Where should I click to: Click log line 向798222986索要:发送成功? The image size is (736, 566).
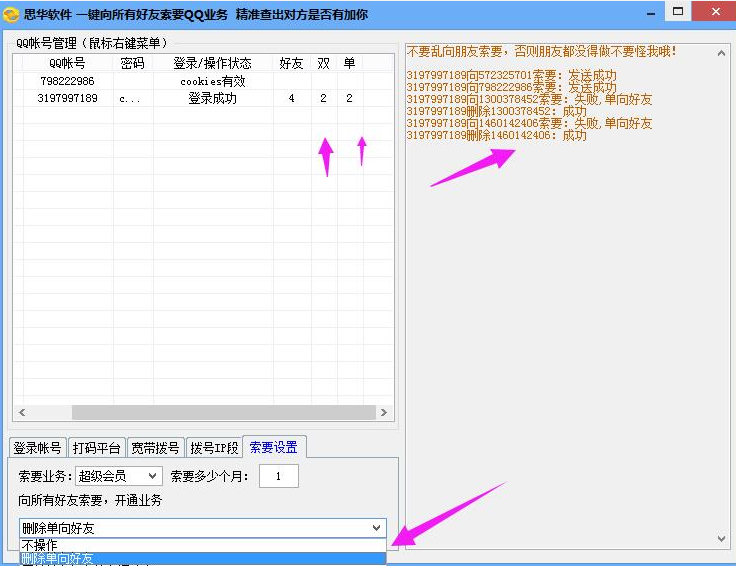click(x=511, y=87)
